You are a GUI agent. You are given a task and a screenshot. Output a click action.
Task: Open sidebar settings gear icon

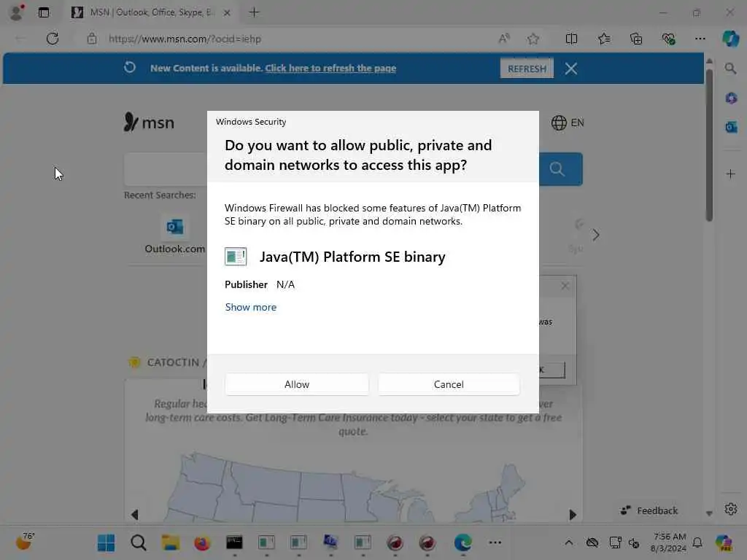(x=731, y=509)
